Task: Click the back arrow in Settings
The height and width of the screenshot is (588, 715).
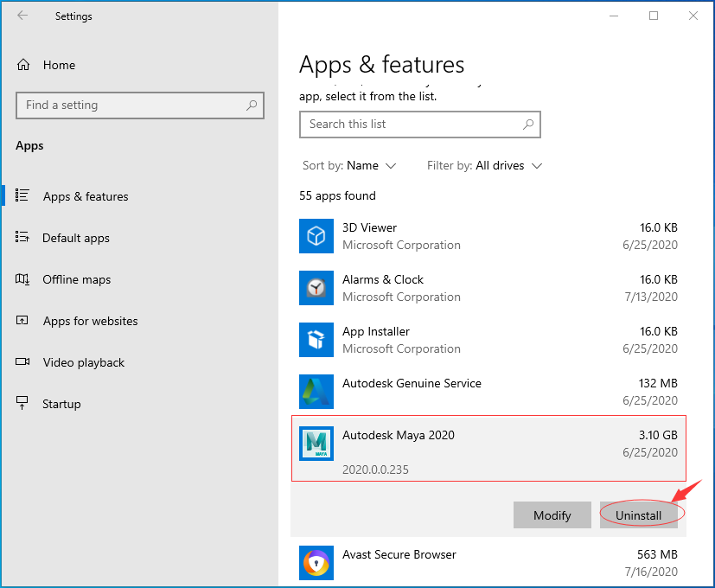Action: pyautogui.click(x=22, y=16)
